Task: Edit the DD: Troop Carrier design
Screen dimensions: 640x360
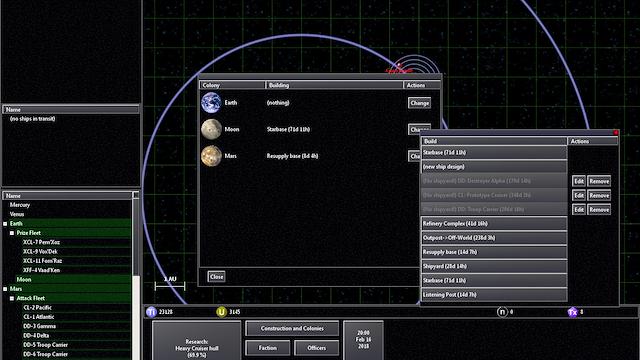Action: point(579,210)
